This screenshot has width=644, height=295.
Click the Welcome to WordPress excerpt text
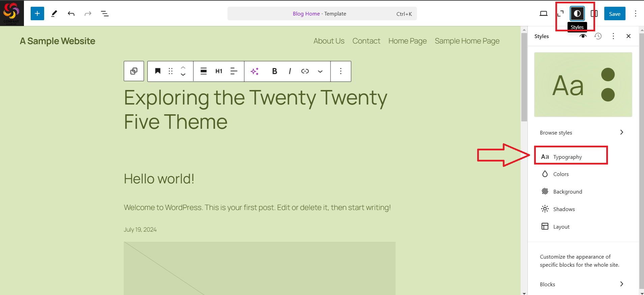click(257, 207)
